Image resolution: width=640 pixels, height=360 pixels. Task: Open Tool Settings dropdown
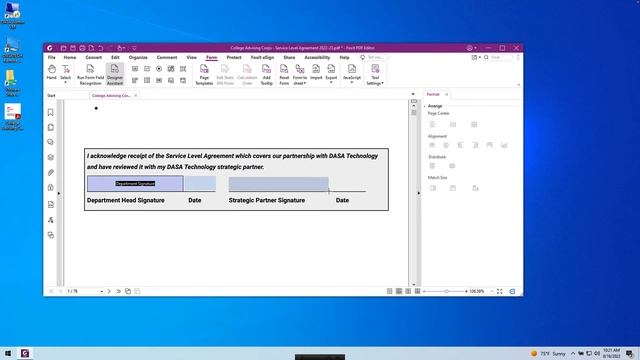coord(375,74)
